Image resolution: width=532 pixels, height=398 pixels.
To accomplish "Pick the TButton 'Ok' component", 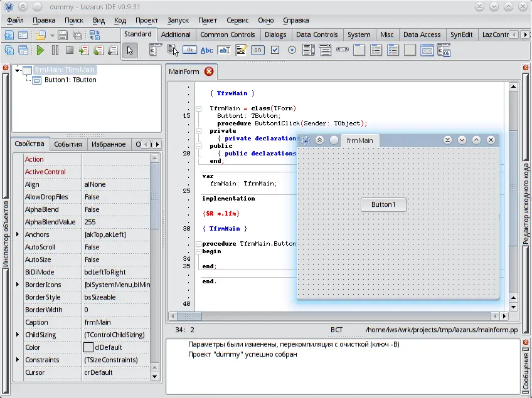I will (189, 50).
